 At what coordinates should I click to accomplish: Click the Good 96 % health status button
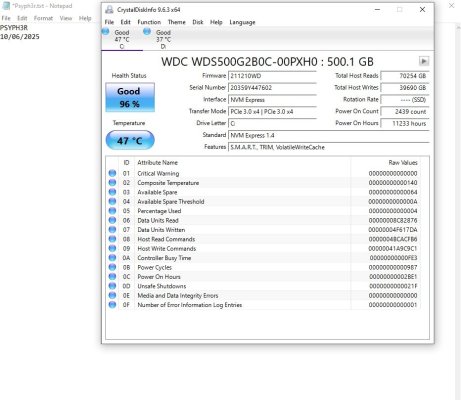(130, 97)
